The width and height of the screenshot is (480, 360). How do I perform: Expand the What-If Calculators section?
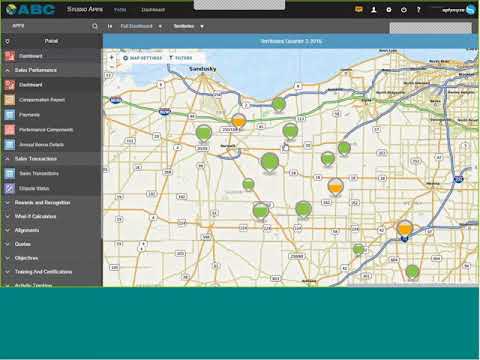(7, 217)
